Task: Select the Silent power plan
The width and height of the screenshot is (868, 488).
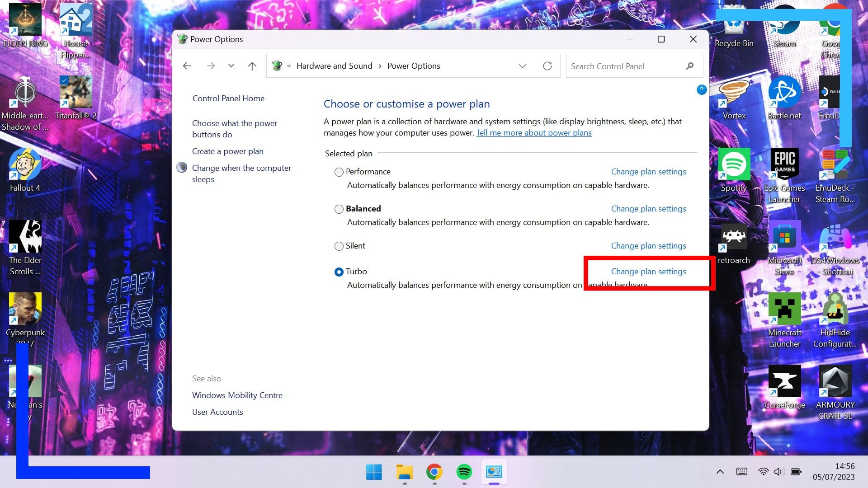Action: (339, 246)
